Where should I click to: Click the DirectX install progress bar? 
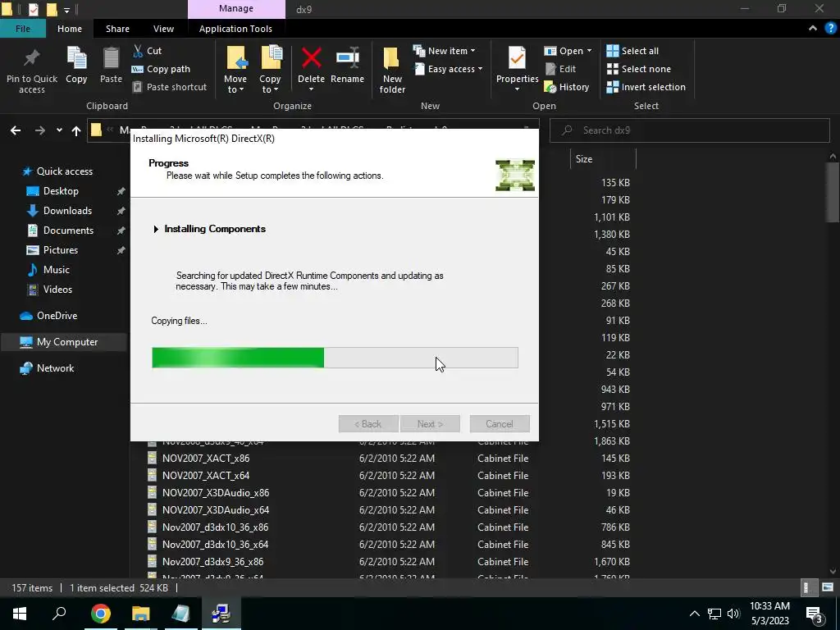[335, 358]
